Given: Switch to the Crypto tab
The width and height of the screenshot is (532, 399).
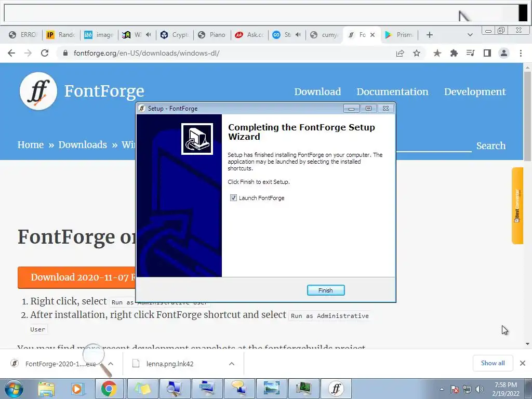Looking at the screenshot, I should 175,35.
